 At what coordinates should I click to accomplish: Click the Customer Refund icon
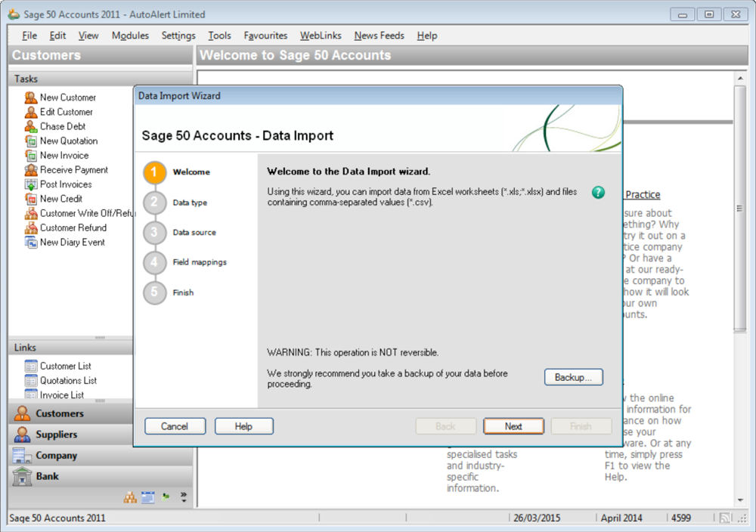tap(31, 227)
